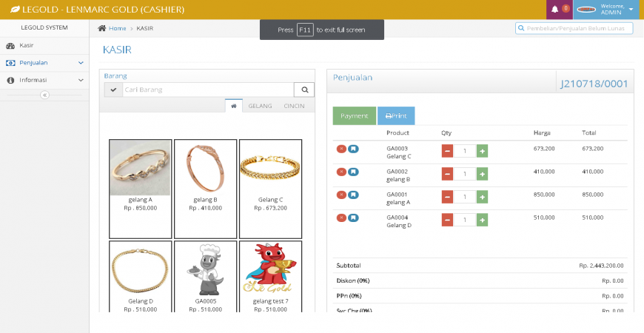Click the notification bell icon
This screenshot has width=644, height=333.
555,10
